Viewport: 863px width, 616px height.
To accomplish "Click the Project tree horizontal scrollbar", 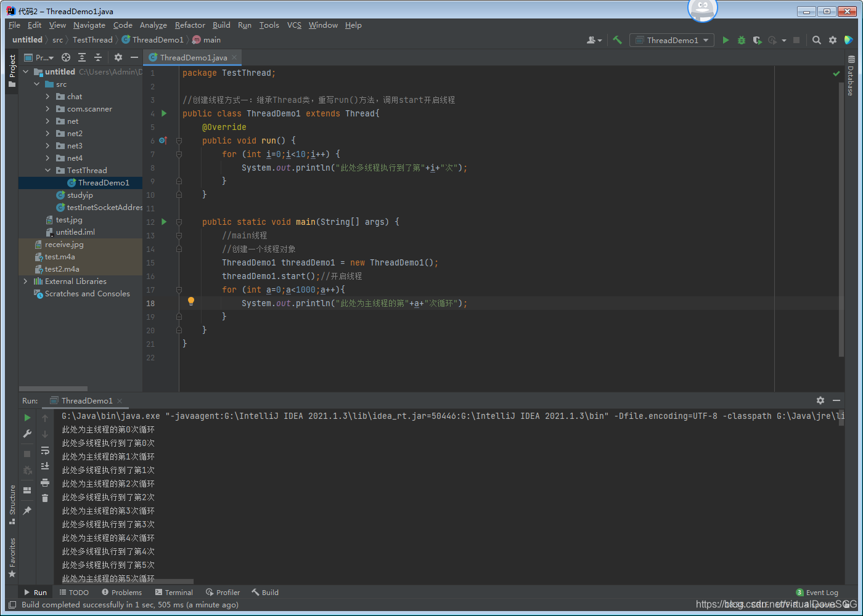I will 53,389.
